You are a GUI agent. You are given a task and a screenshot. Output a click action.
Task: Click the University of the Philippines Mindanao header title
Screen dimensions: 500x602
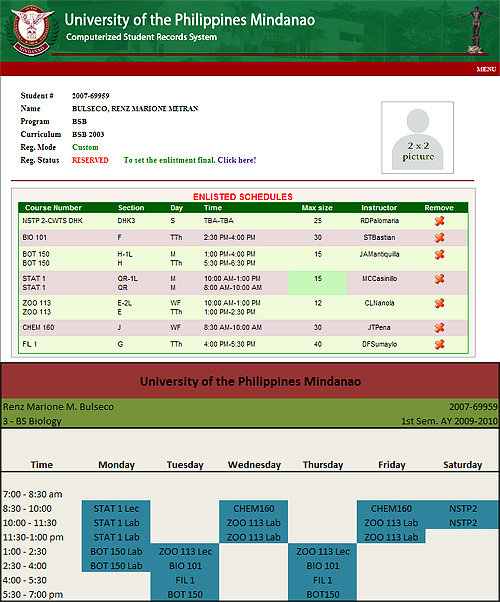pyautogui.click(x=190, y=20)
